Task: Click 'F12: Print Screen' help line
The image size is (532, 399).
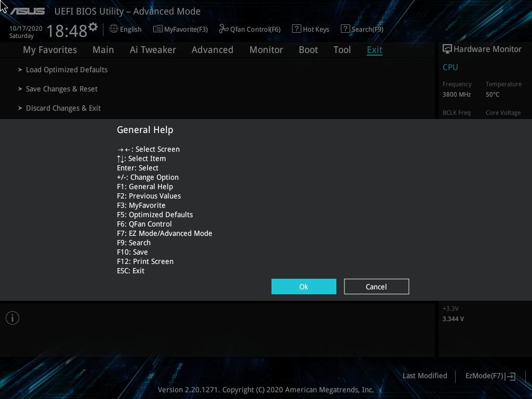Action: click(145, 262)
